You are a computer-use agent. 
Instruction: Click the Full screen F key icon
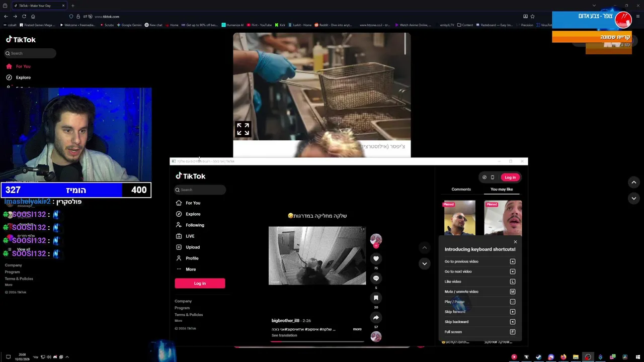pyautogui.click(x=513, y=332)
